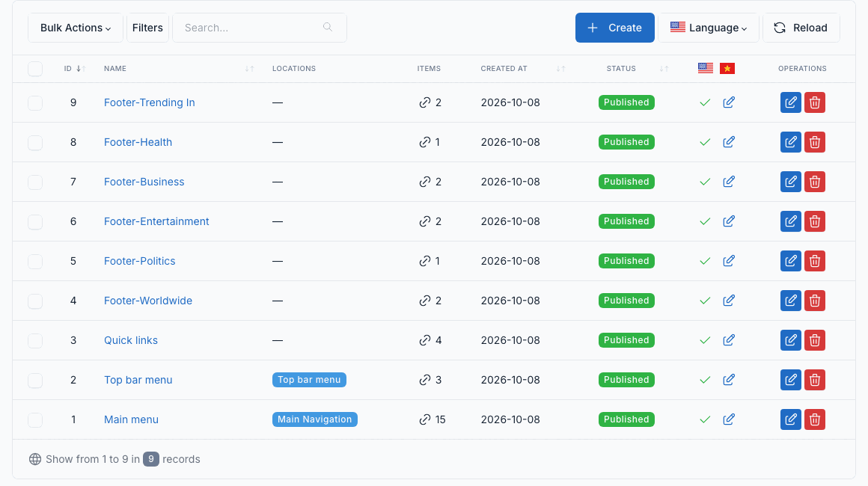Open the Footer-Worldwide menu link
Image resolution: width=868 pixels, height=486 pixels.
click(x=148, y=301)
